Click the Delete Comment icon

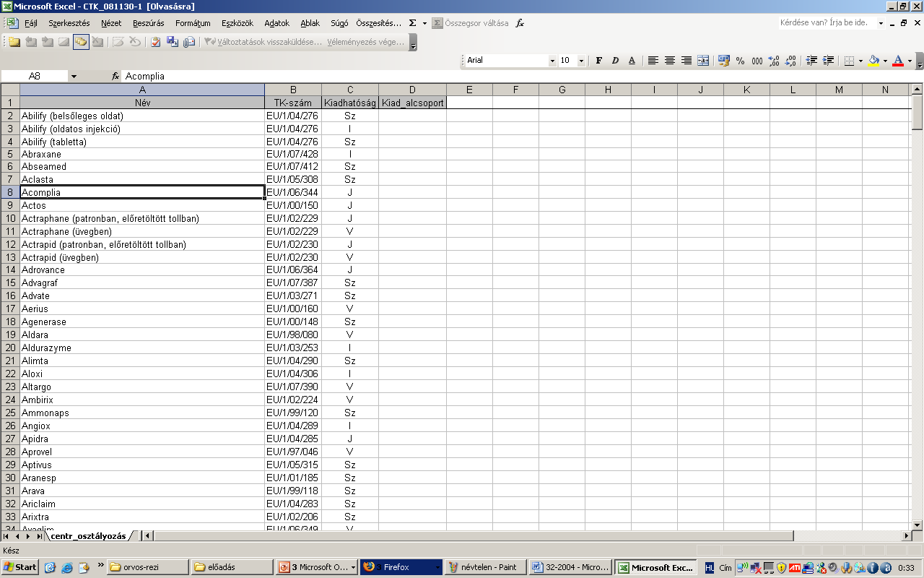pyautogui.click(x=97, y=42)
